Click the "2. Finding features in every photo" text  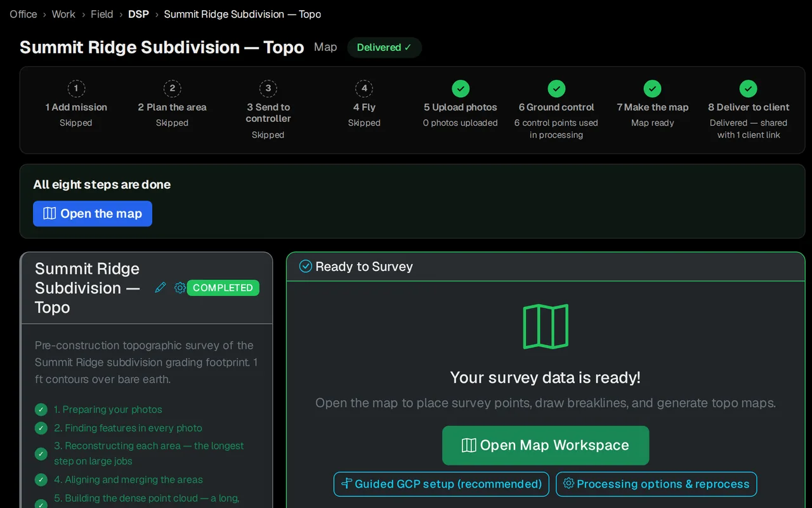(x=128, y=428)
